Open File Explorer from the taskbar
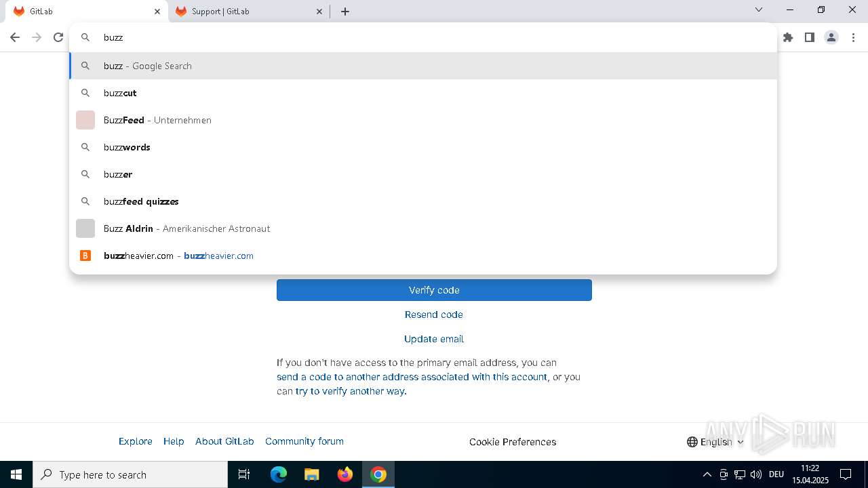Image resolution: width=868 pixels, height=488 pixels. 311,474
